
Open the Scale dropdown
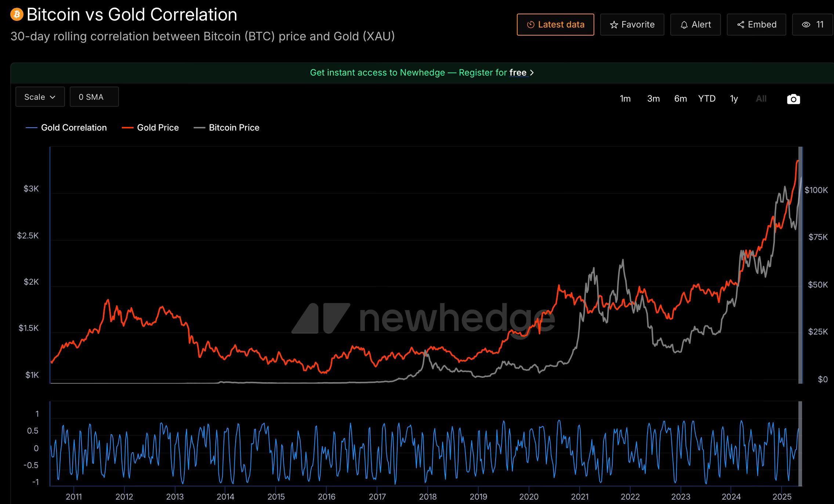point(40,97)
